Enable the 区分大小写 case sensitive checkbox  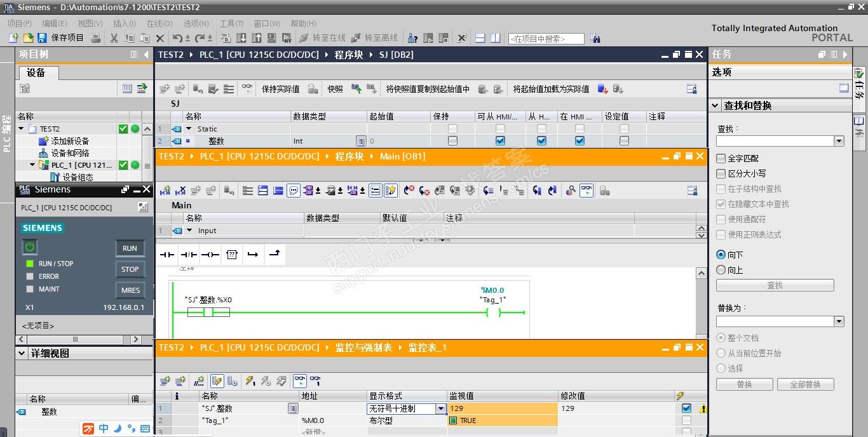tap(721, 173)
